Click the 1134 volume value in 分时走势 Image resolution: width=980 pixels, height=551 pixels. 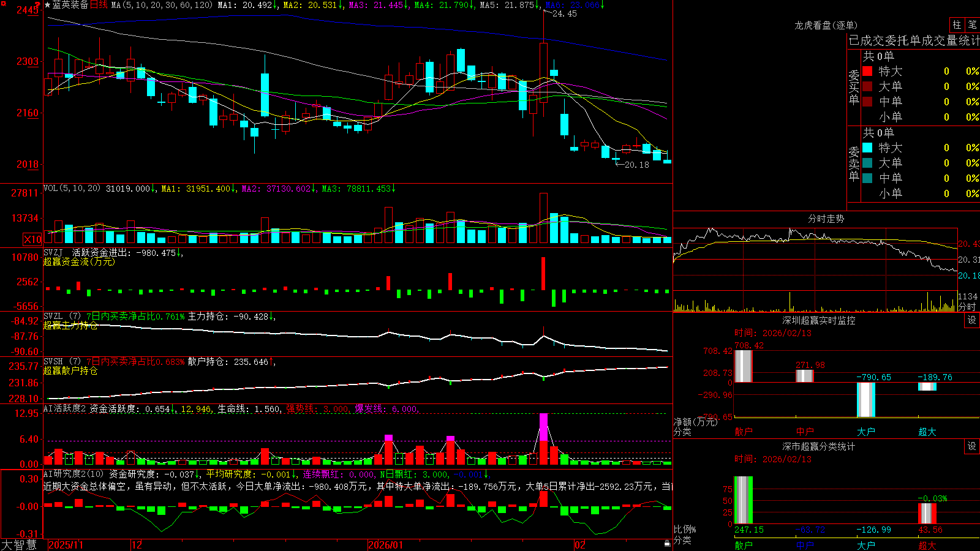[x=968, y=296]
